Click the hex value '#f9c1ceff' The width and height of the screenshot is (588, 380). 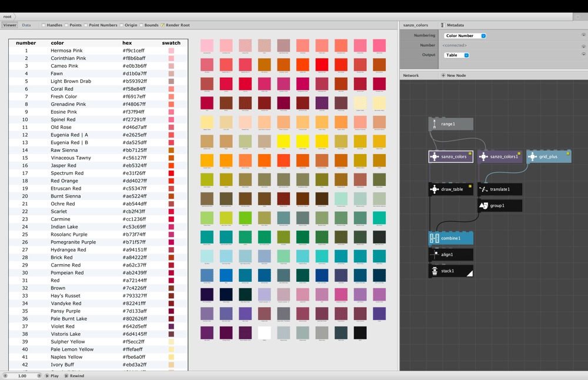pyautogui.click(x=133, y=51)
